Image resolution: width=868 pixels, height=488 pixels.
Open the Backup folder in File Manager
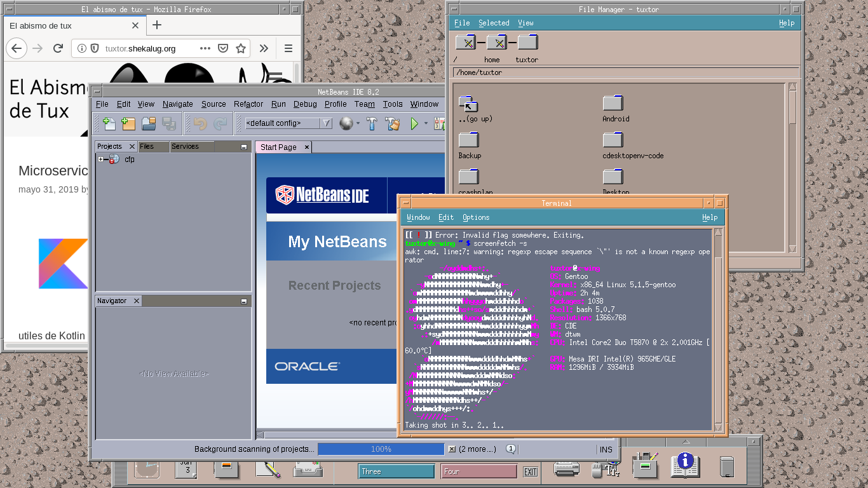[469, 140]
